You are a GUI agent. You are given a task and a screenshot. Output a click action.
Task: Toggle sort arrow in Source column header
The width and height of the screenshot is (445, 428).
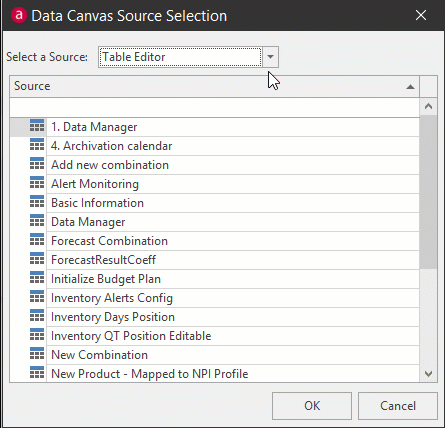pos(410,87)
